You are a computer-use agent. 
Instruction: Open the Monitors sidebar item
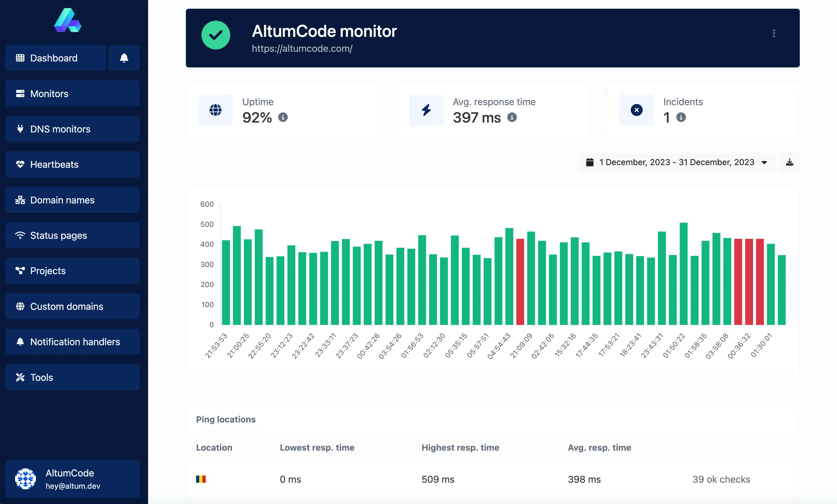[72, 93]
